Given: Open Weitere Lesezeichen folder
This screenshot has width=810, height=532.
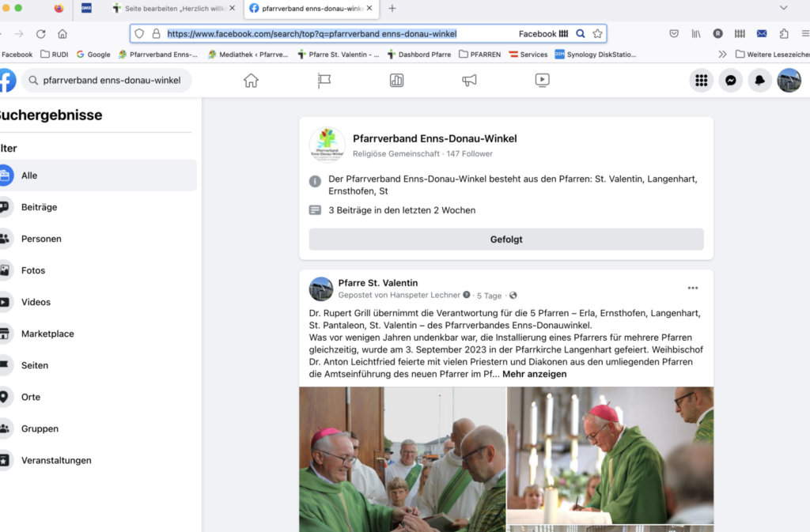Looking at the screenshot, I should pos(772,55).
